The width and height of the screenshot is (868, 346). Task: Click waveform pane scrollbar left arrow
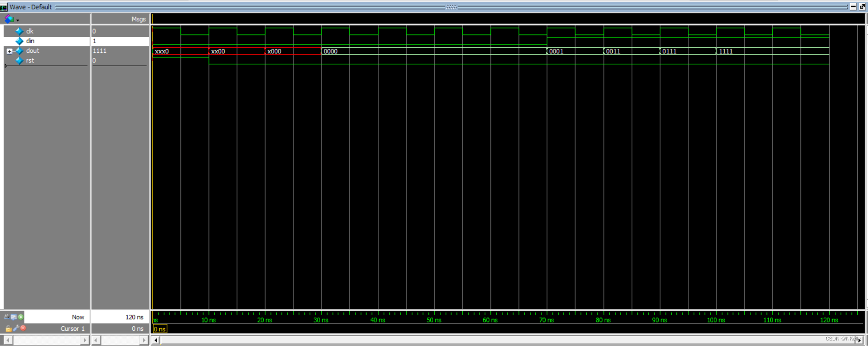tap(156, 340)
